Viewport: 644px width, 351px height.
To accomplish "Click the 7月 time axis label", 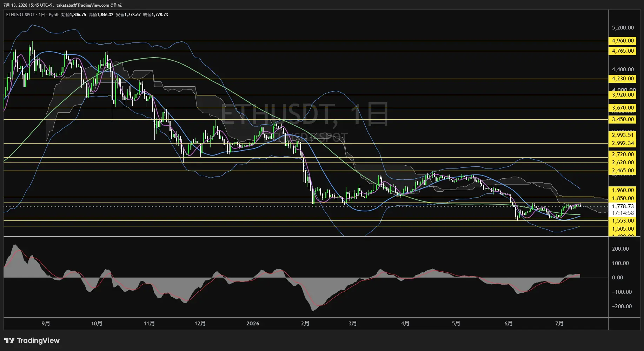I will click(559, 323).
